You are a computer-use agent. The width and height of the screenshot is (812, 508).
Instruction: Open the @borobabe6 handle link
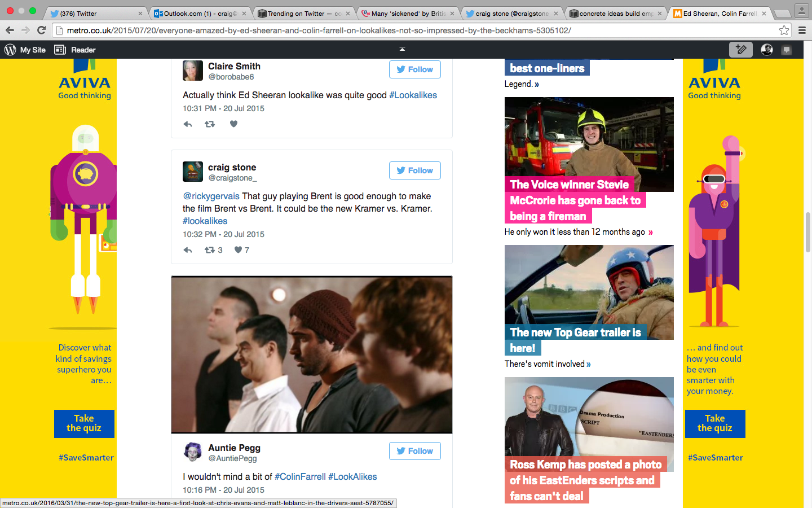[231, 77]
